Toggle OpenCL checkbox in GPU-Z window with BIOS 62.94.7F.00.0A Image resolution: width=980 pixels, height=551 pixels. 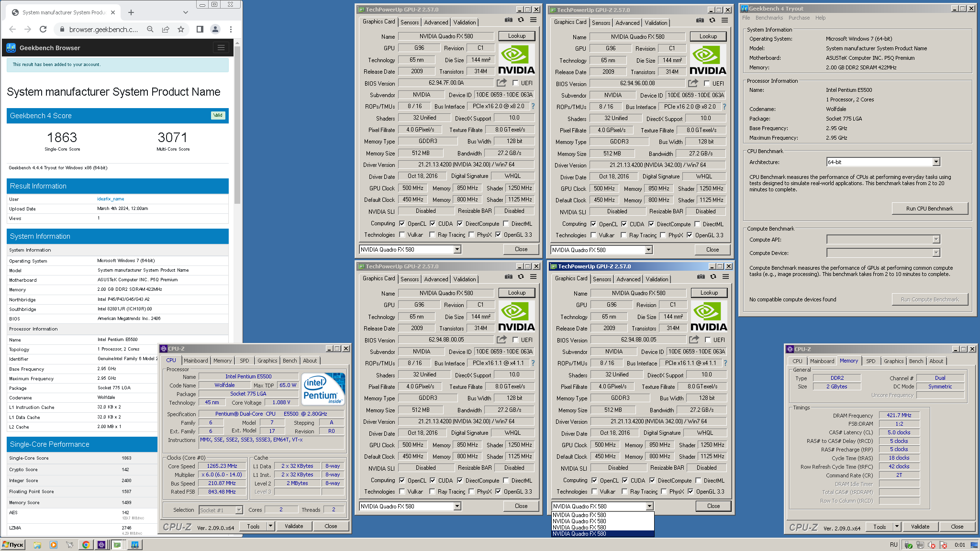402,223
